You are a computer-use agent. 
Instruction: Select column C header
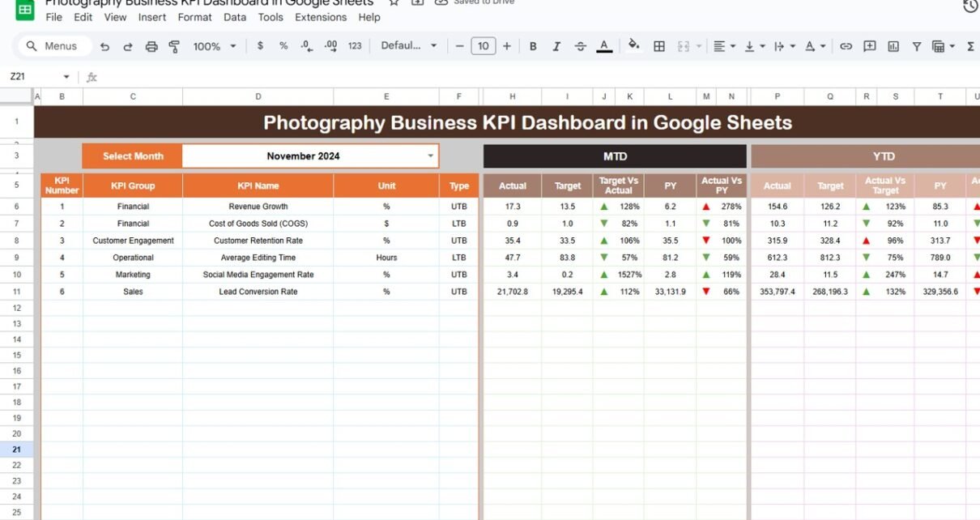click(x=133, y=96)
